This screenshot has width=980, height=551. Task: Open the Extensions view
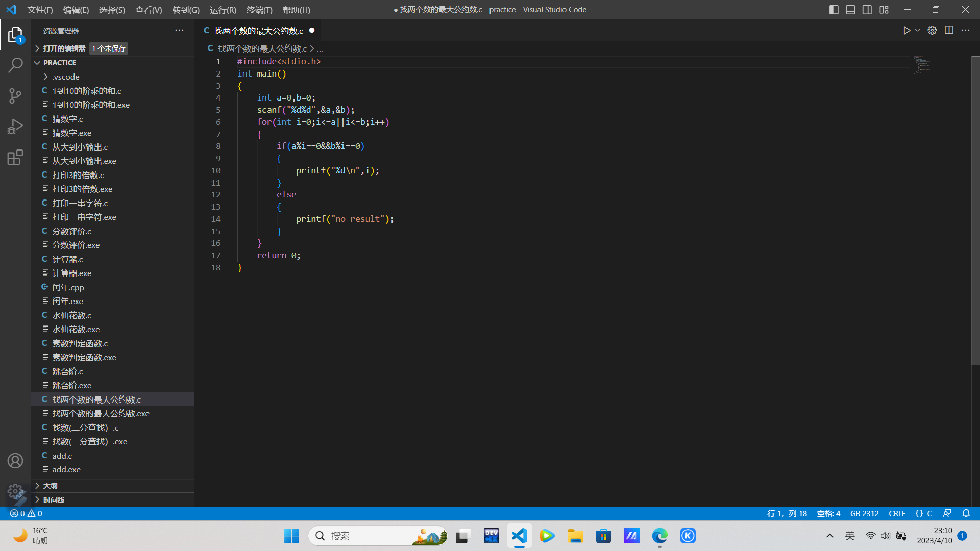point(15,157)
